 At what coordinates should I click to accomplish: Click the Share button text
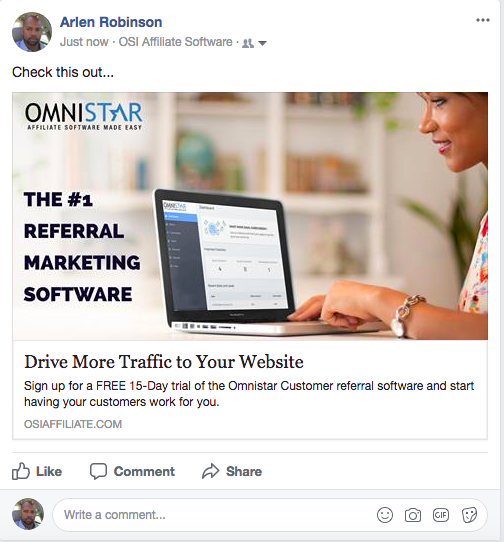[244, 471]
